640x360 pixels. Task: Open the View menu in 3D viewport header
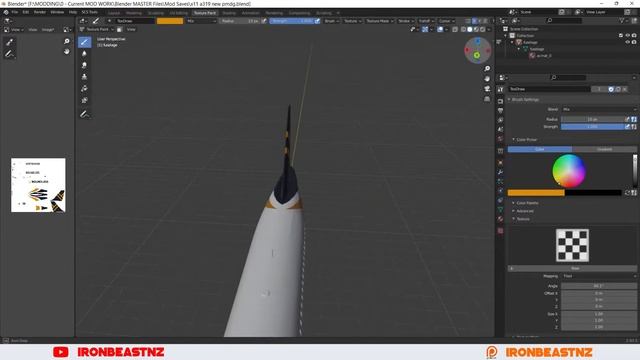point(131,29)
